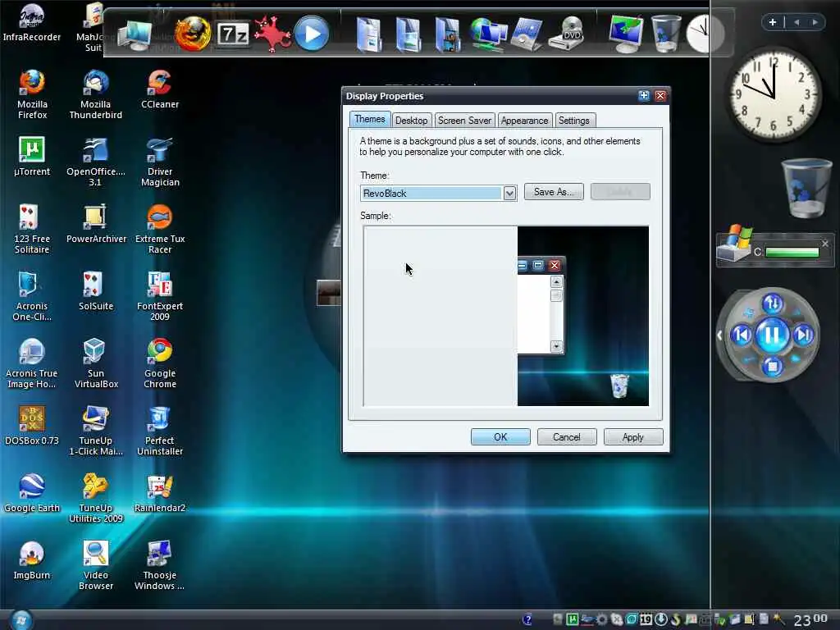Screen dimensions: 840x630
Task: Launch Google Chrome from the desktop
Action: click(160, 363)
